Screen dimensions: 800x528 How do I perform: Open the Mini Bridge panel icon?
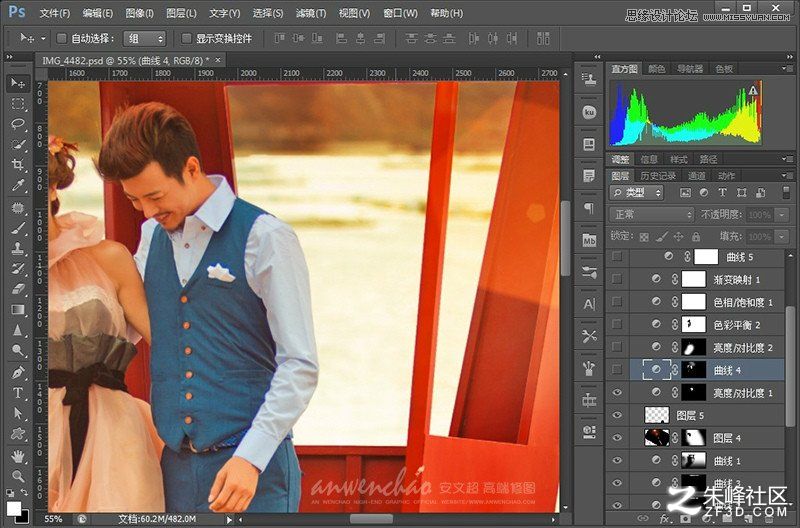tap(589, 240)
